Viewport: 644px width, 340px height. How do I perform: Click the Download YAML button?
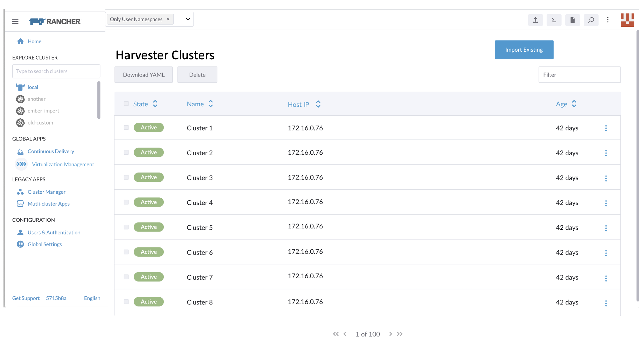tap(143, 74)
